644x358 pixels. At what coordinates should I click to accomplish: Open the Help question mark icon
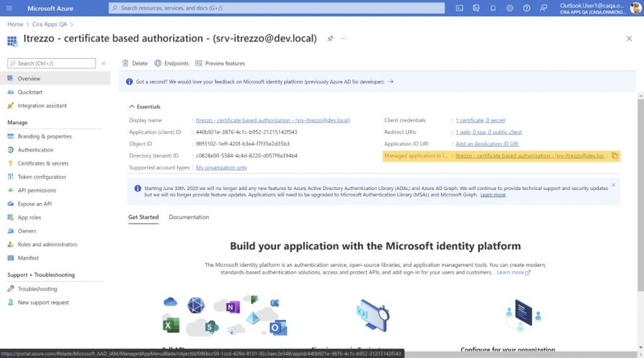click(x=526, y=8)
